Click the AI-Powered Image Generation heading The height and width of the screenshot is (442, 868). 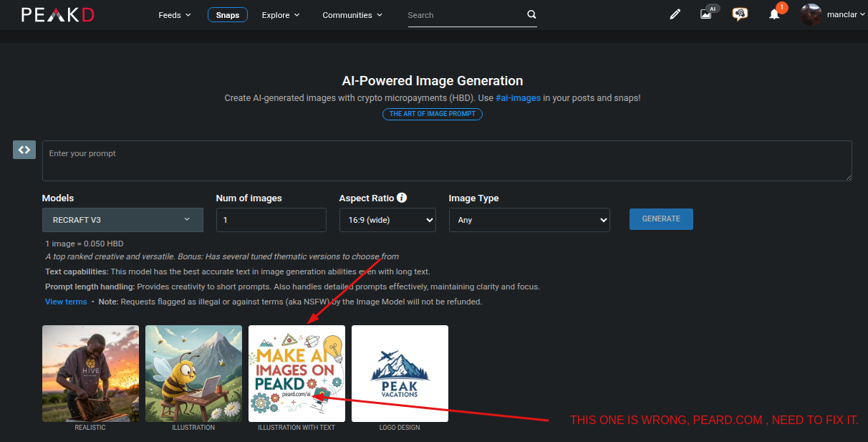tap(433, 81)
